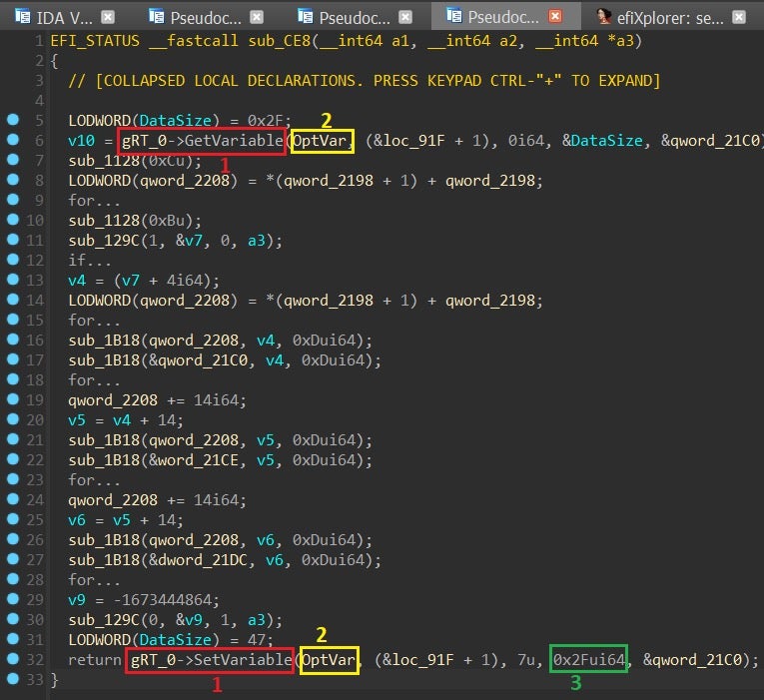Click the efiXplorer tab's bug icon
Viewport: 764px width, 700px height.
pyautogui.click(x=604, y=17)
